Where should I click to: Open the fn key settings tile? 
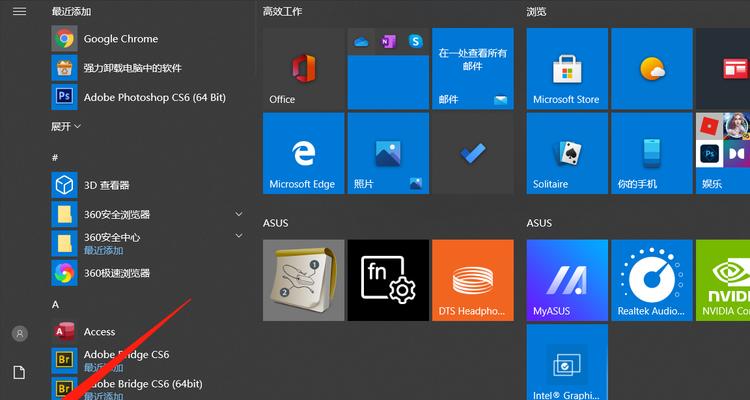click(x=388, y=280)
